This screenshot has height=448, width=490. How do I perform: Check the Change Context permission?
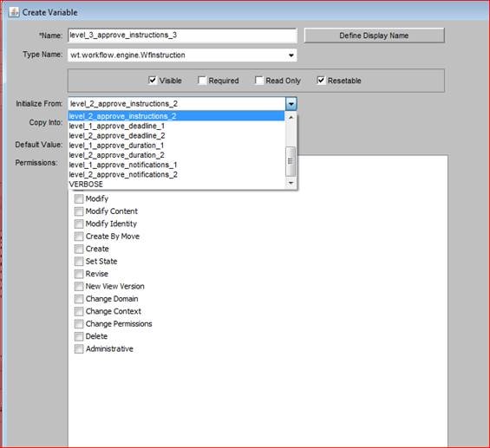79,311
